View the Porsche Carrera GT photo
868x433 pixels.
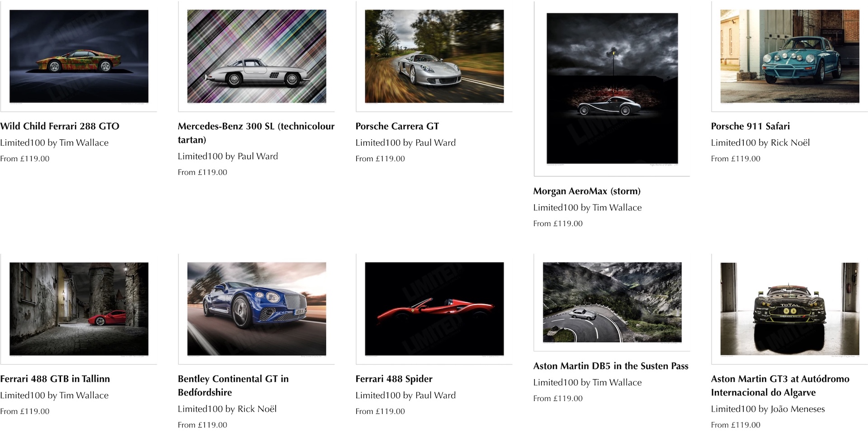[434, 56]
